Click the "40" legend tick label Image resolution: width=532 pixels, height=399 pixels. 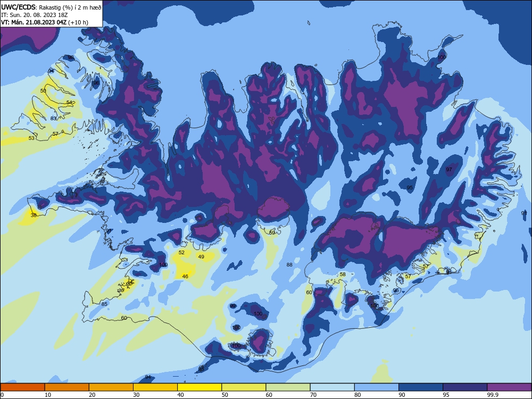click(181, 395)
